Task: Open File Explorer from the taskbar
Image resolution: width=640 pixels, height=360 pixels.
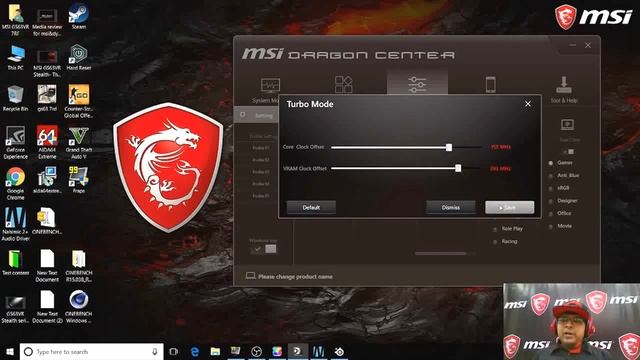Action: [215, 351]
